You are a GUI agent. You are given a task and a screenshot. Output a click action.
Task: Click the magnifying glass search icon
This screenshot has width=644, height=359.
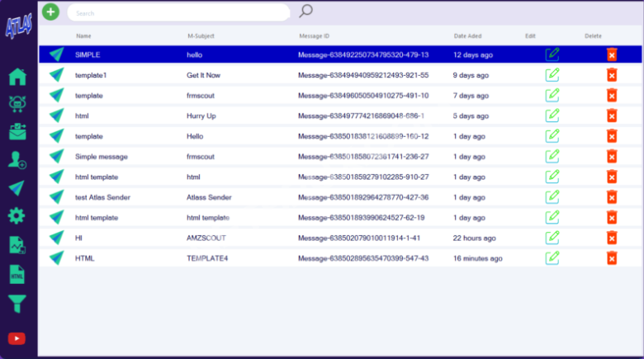pyautogui.click(x=305, y=12)
